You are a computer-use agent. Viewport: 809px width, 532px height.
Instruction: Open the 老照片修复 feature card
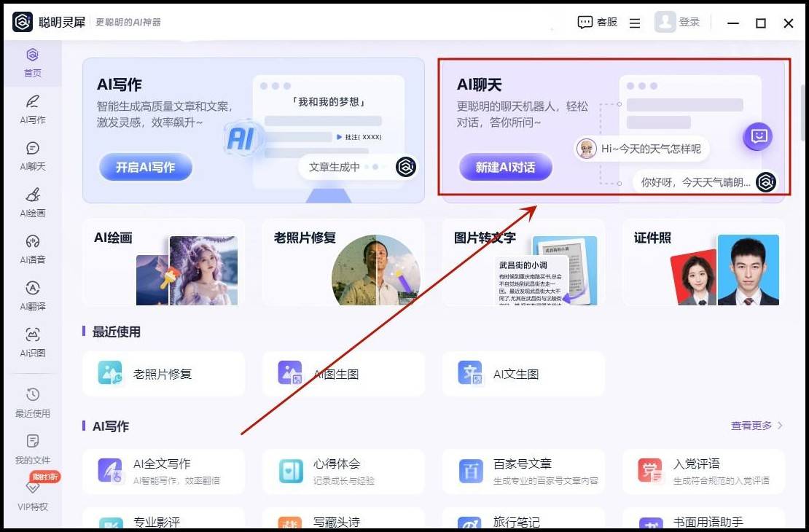[x=343, y=262]
